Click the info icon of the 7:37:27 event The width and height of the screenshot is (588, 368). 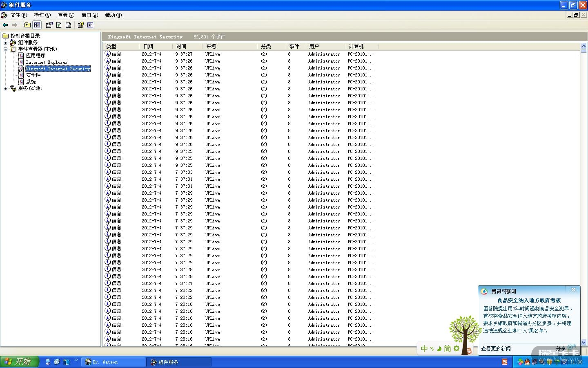pos(108,283)
